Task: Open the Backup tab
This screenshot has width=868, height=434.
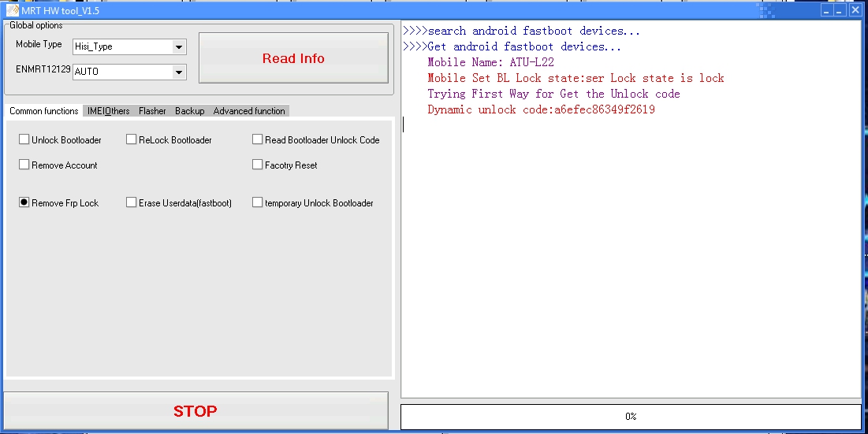Action: coord(190,110)
